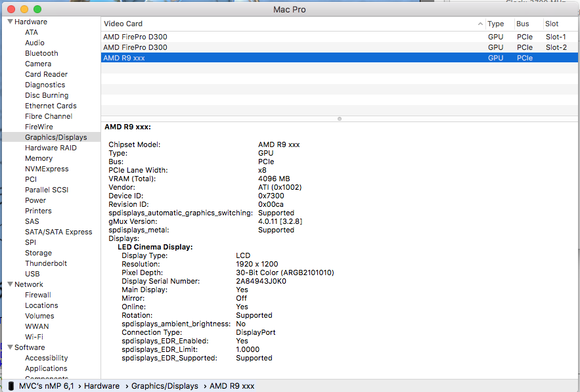Screen dimensions: 580x392
Task: Click MVC's nMP 6,1 in path bar
Action: (46, 386)
